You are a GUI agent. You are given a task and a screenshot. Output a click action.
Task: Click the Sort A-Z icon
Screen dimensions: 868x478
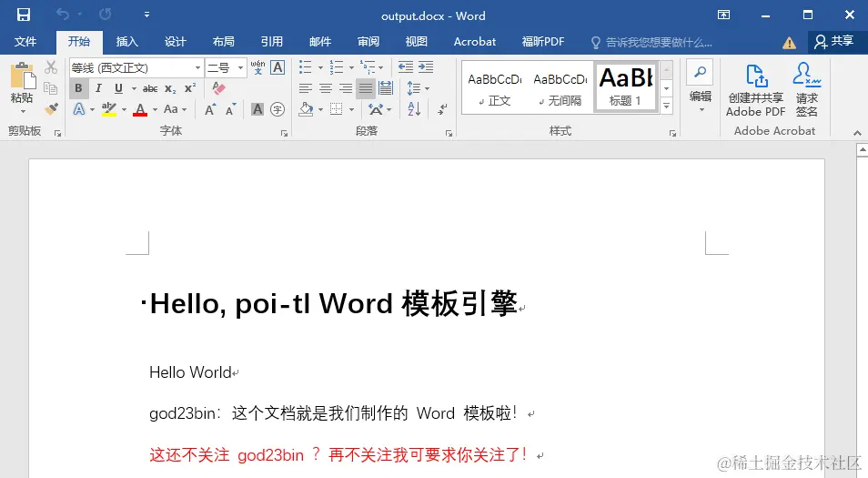pyautogui.click(x=414, y=109)
